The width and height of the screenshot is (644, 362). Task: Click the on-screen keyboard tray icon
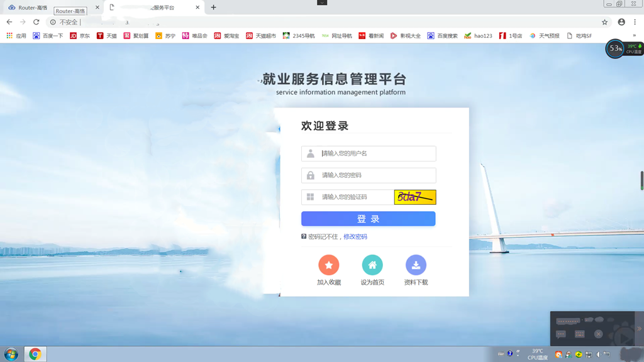click(x=501, y=354)
